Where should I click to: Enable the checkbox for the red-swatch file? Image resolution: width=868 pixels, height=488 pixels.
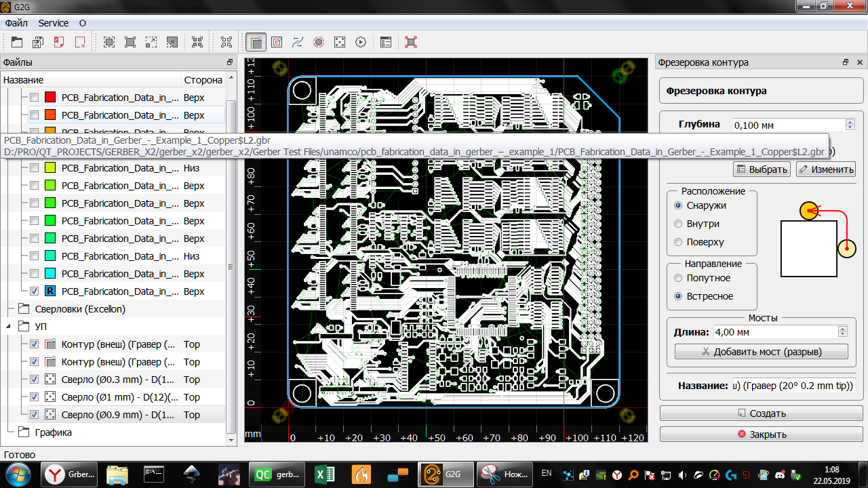pos(35,98)
